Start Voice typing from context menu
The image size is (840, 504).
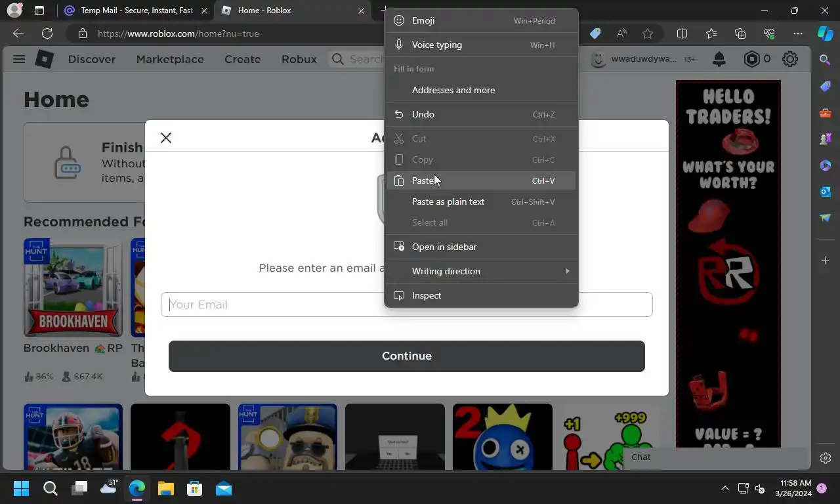[481, 45]
